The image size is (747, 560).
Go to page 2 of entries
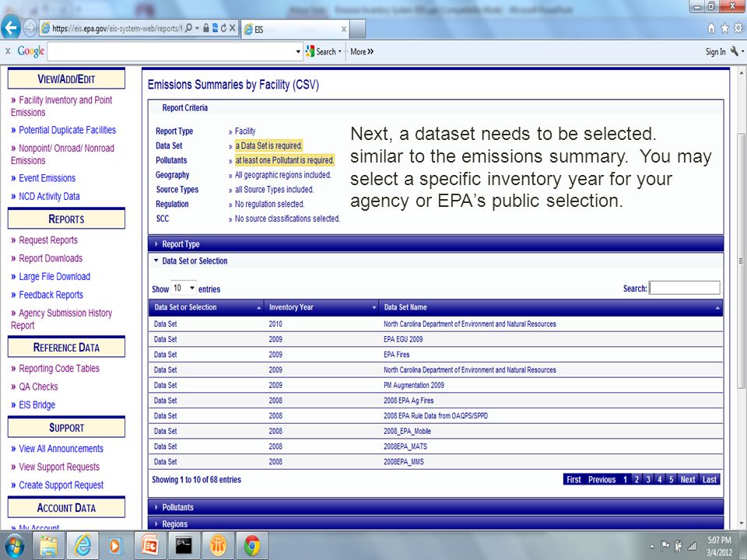[x=637, y=480]
